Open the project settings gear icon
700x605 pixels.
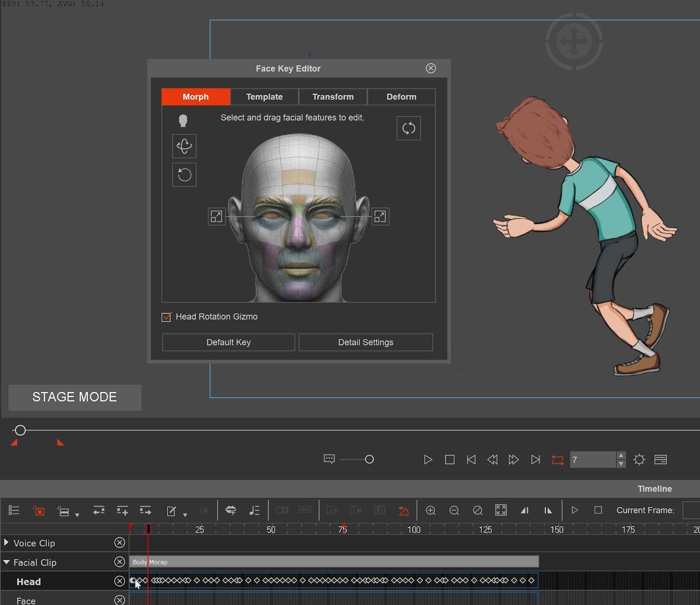(x=639, y=460)
